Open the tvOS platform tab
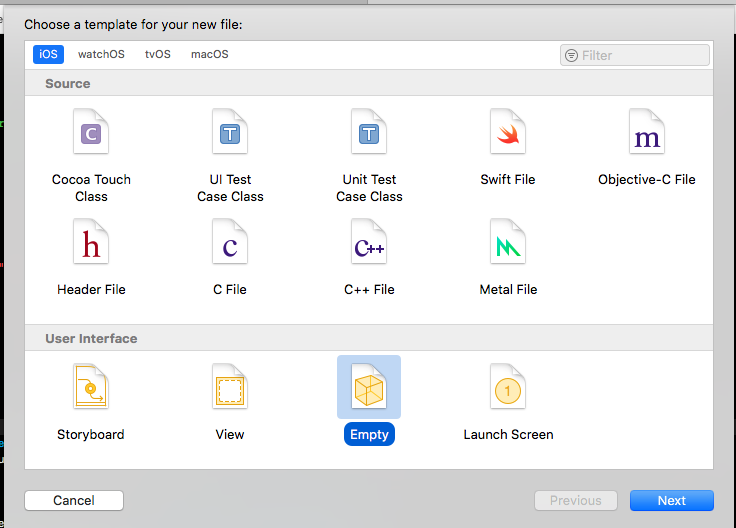The width and height of the screenshot is (736, 528). point(158,54)
